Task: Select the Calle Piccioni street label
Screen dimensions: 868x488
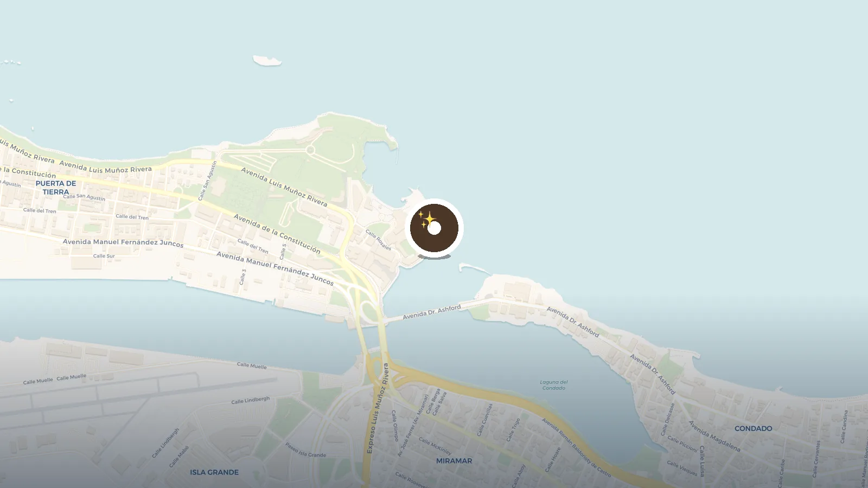Action: tap(682, 444)
